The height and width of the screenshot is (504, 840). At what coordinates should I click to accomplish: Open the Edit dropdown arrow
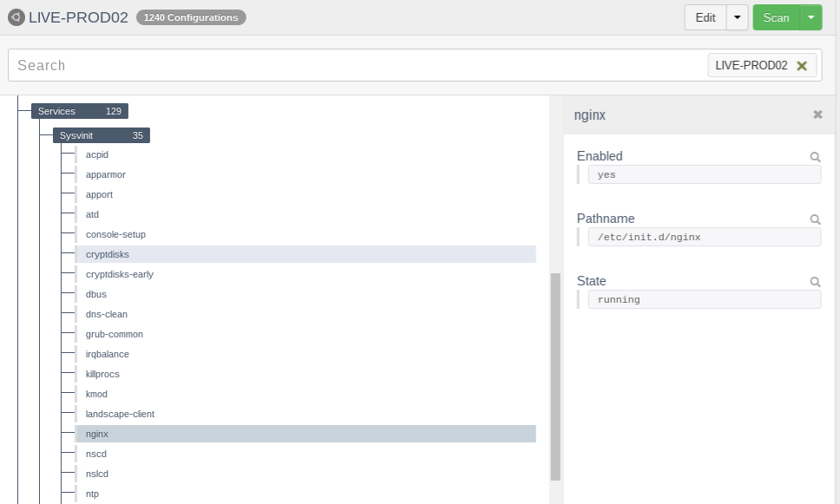(737, 17)
